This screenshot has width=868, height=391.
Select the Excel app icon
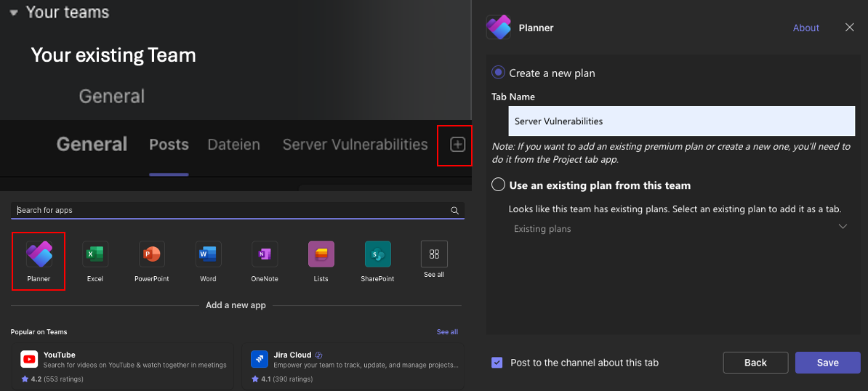pyautogui.click(x=95, y=254)
